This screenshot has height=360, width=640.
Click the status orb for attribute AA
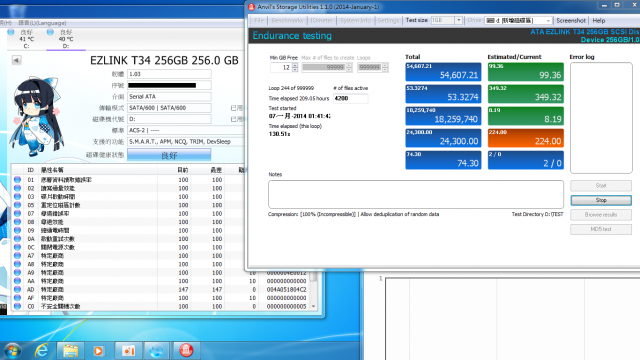point(17,281)
